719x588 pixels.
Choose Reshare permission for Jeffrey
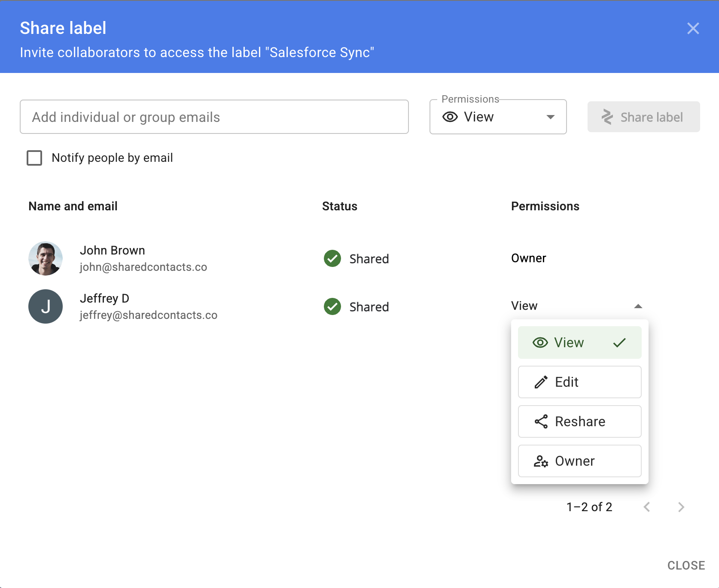point(579,421)
